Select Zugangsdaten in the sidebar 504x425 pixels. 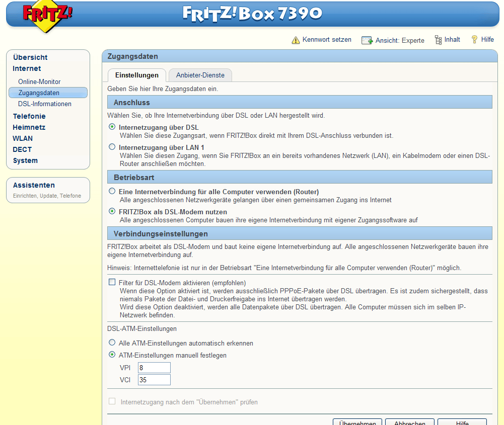point(48,93)
